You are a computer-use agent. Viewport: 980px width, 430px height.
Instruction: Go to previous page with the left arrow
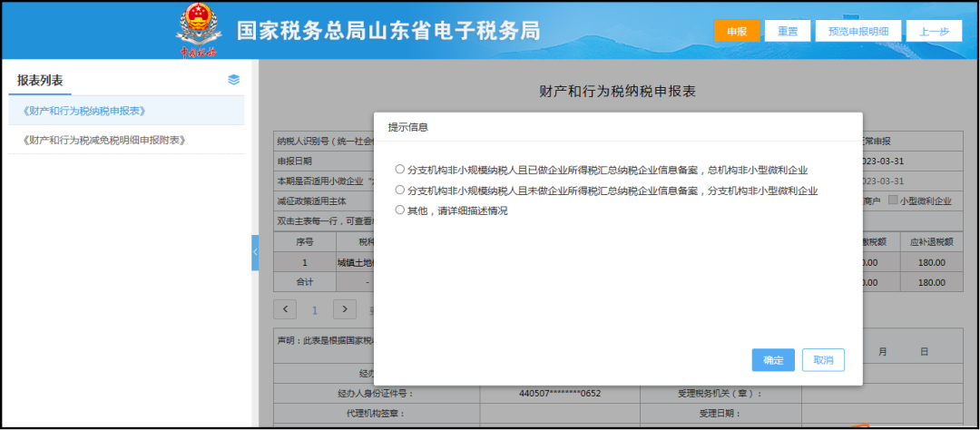click(285, 309)
